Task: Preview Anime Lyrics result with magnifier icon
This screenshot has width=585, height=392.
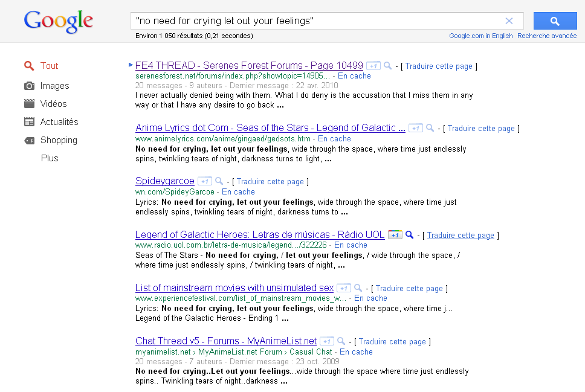Action: (x=430, y=128)
